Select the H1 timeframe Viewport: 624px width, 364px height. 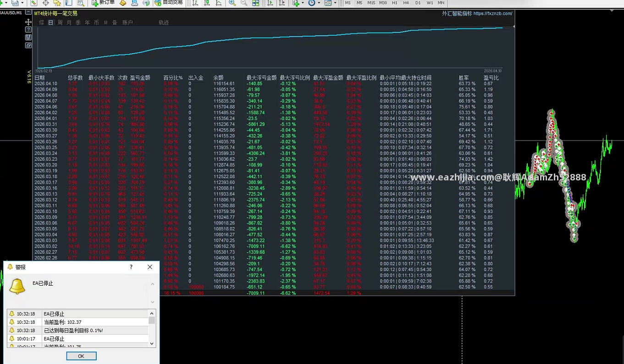click(x=395, y=3)
